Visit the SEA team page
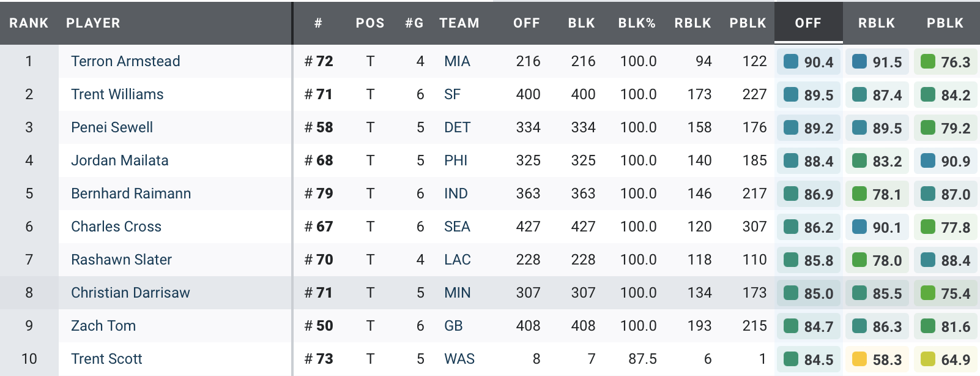Screen dimensions: 980x376 point(457,227)
